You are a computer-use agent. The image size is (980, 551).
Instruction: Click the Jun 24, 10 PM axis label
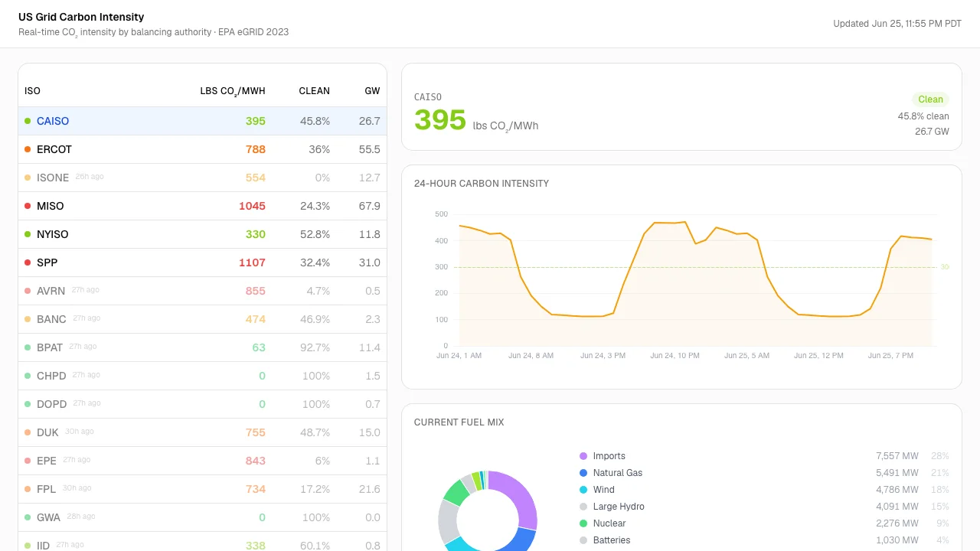675,356
